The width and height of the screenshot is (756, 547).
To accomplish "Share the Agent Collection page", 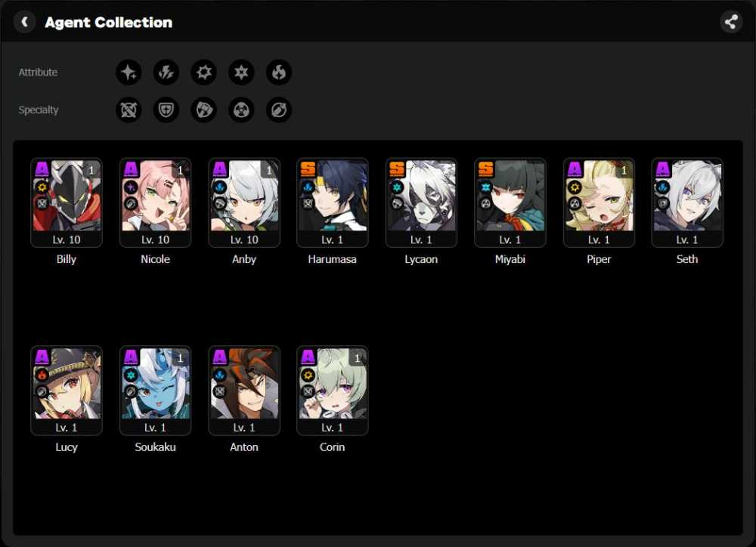I will pyautogui.click(x=731, y=22).
